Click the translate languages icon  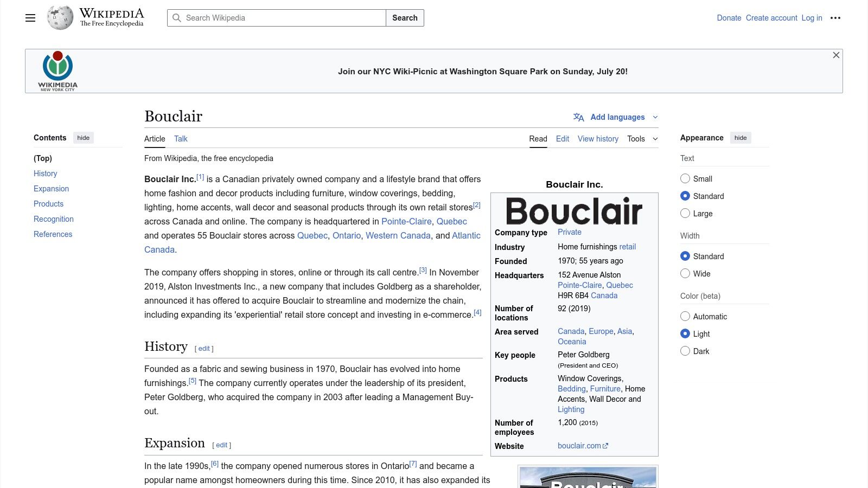(579, 117)
